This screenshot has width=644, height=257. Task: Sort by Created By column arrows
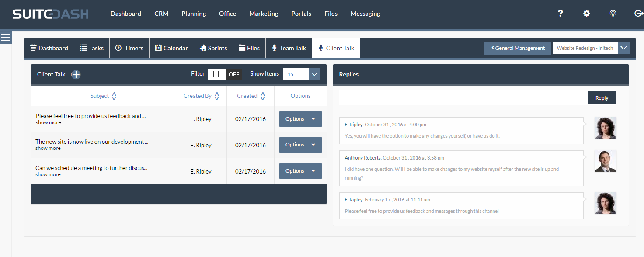point(217,96)
